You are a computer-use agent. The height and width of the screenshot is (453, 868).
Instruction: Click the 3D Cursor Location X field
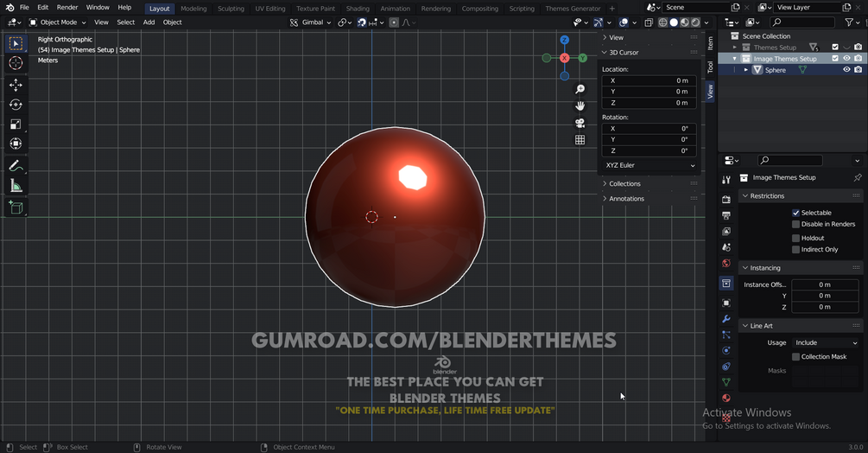click(x=649, y=81)
